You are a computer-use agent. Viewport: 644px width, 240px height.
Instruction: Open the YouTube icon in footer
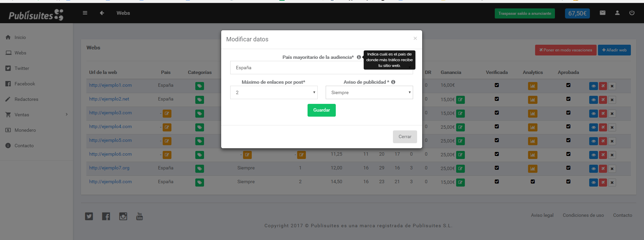click(x=139, y=216)
